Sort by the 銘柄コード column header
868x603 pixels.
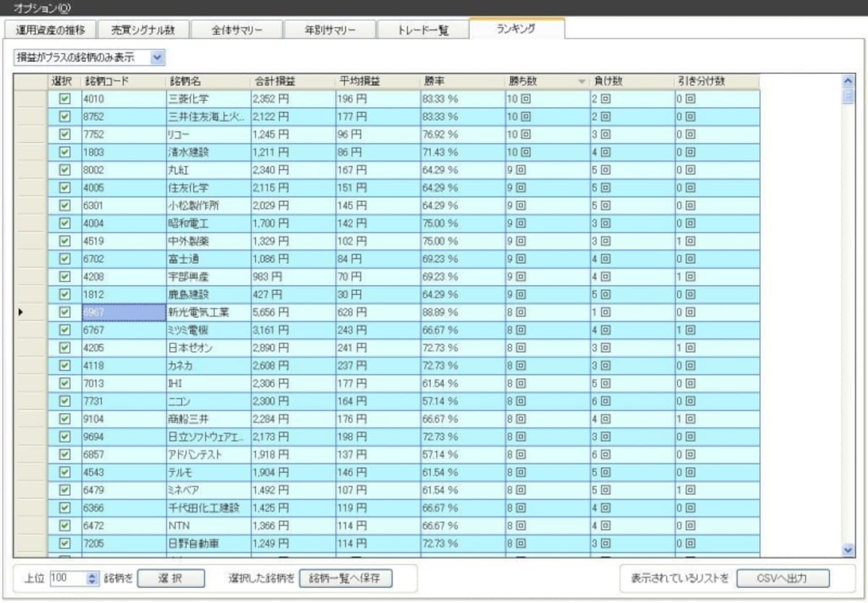click(124, 81)
